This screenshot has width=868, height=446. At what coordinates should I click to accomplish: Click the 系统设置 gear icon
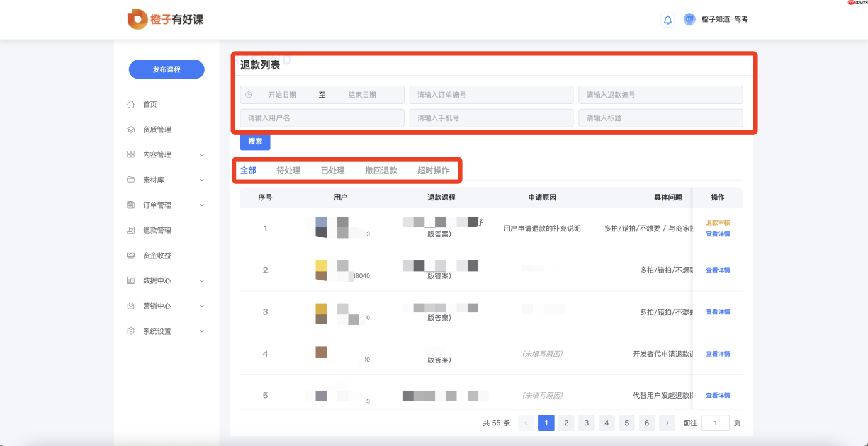(x=131, y=331)
